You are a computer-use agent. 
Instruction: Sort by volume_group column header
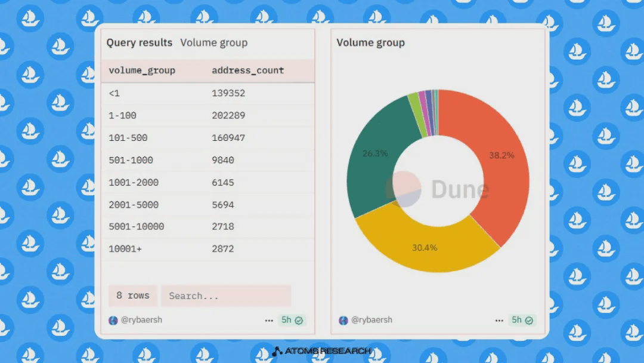[x=142, y=70]
